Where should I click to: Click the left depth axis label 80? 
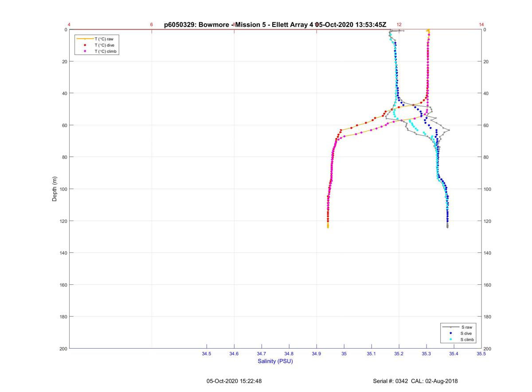pos(64,157)
